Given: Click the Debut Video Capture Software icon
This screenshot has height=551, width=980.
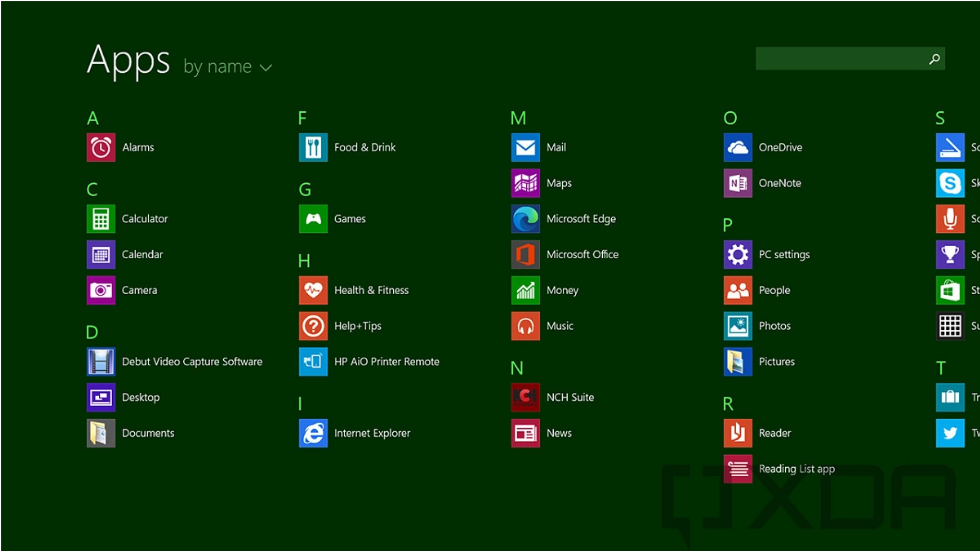Looking at the screenshot, I should point(101,362).
